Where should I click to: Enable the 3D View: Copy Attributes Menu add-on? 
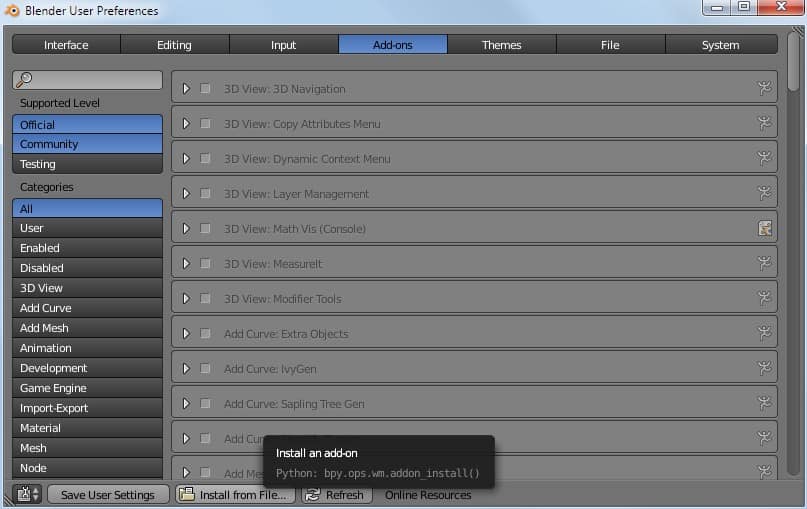pos(205,124)
